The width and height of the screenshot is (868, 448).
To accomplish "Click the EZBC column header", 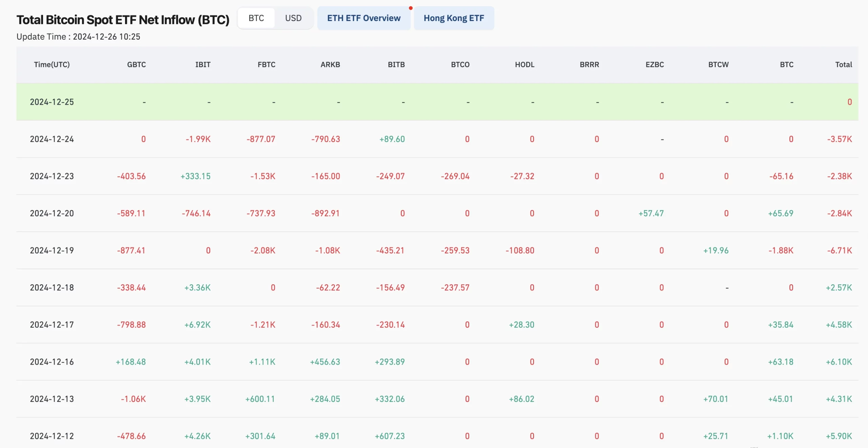I will click(x=655, y=64).
